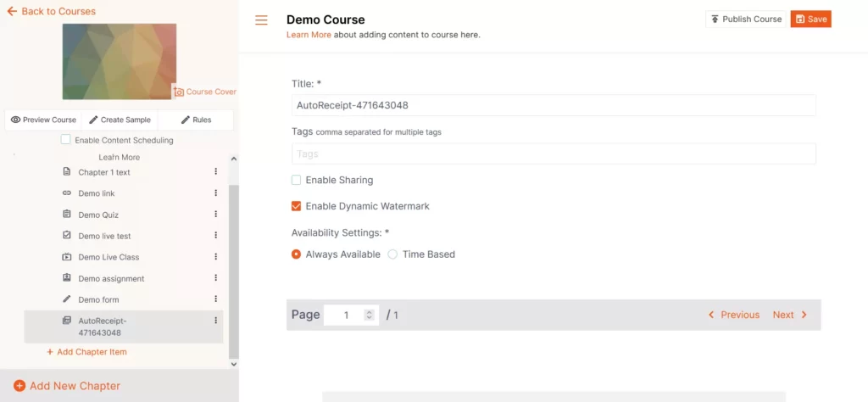Go to Previous page
Viewport: 868px width, 402px height.
734,315
